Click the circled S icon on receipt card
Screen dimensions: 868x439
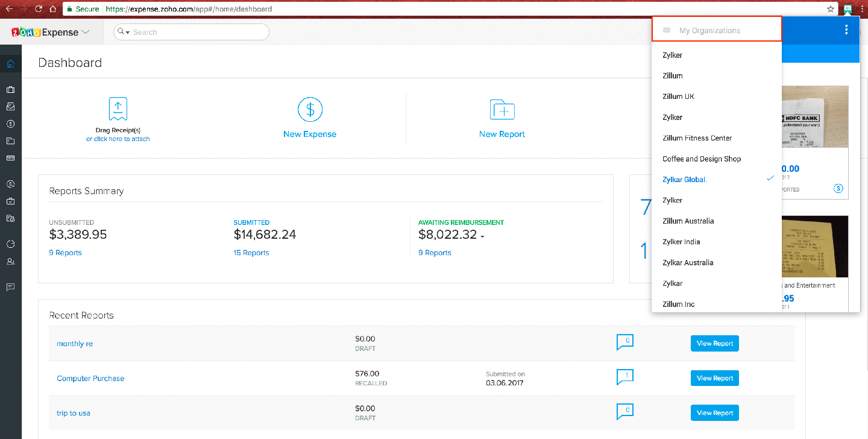click(x=838, y=189)
